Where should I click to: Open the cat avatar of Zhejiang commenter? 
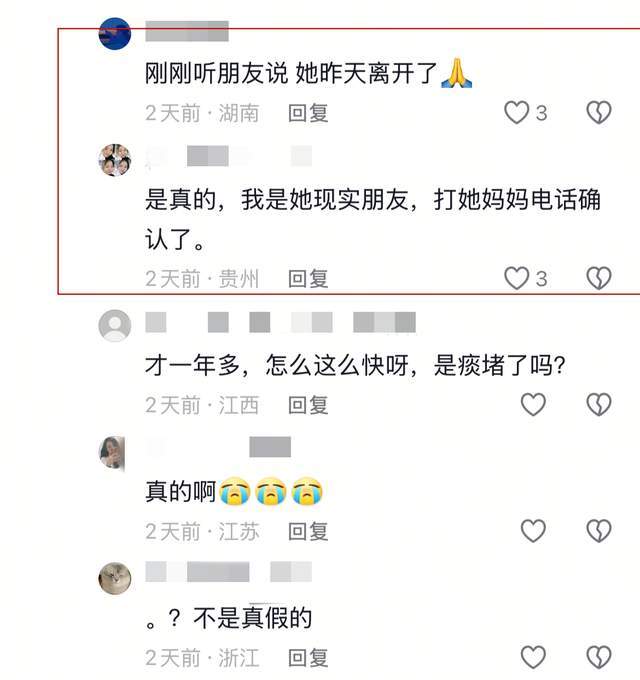(115, 579)
